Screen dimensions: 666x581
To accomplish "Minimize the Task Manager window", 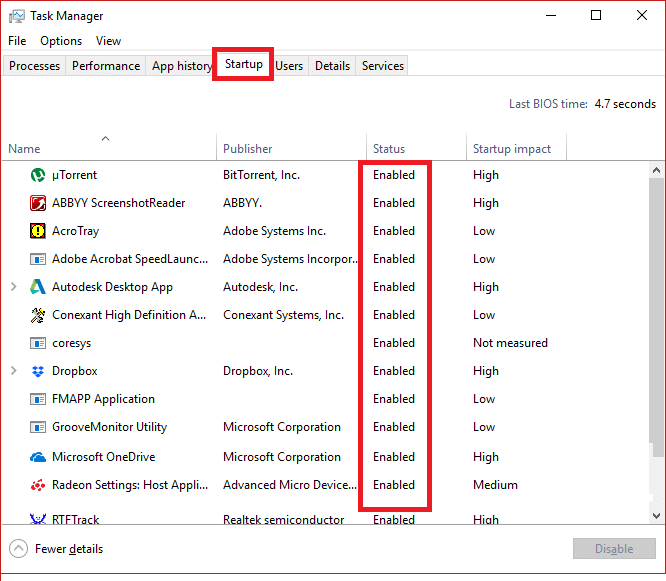I will (551, 16).
